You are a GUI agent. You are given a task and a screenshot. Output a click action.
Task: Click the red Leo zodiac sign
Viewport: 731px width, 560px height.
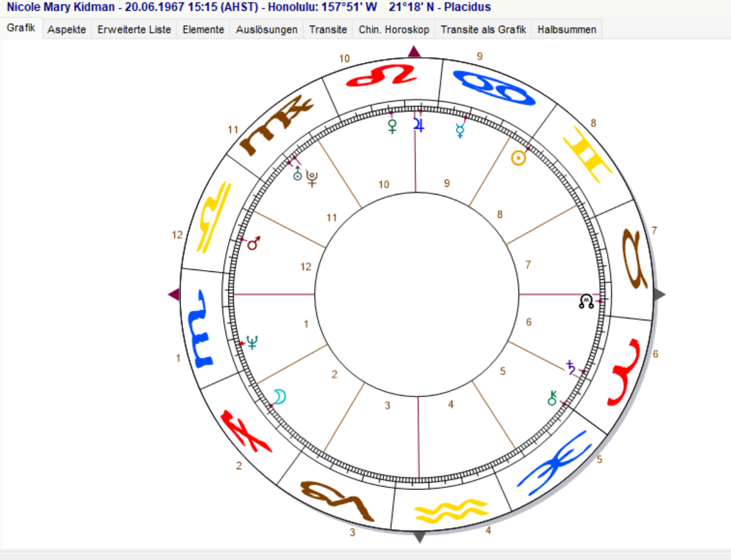(380, 75)
